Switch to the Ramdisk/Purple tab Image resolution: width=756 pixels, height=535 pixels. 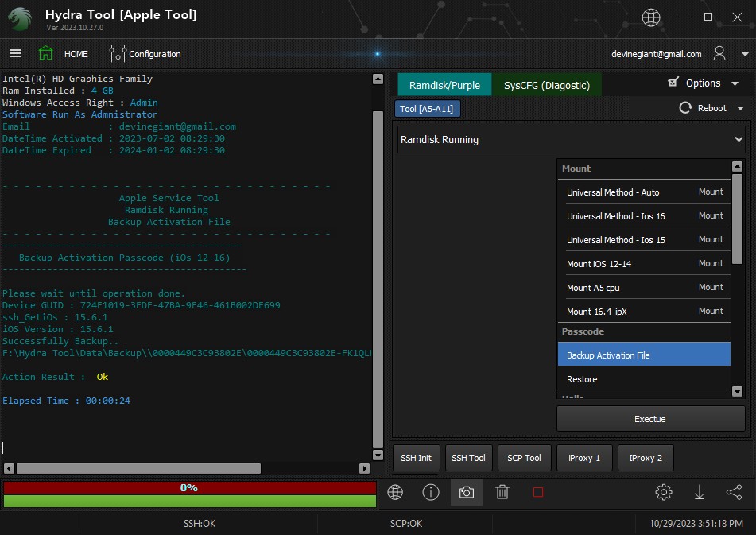[444, 85]
